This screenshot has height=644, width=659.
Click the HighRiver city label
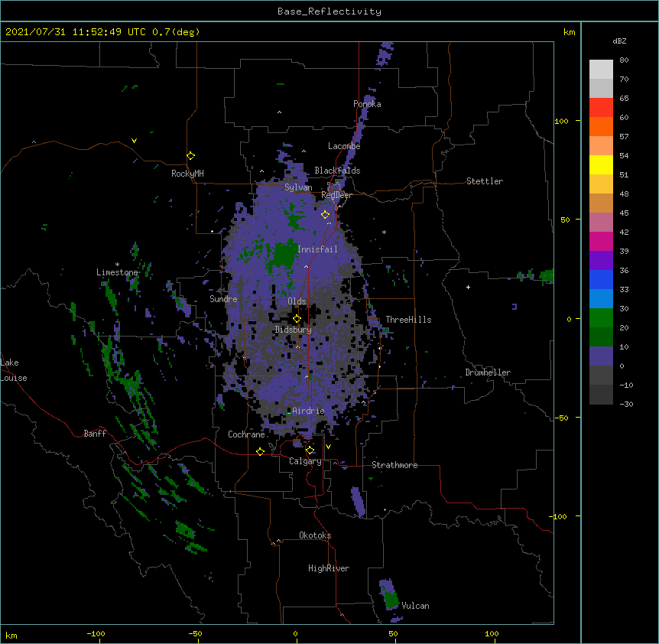[x=329, y=568]
